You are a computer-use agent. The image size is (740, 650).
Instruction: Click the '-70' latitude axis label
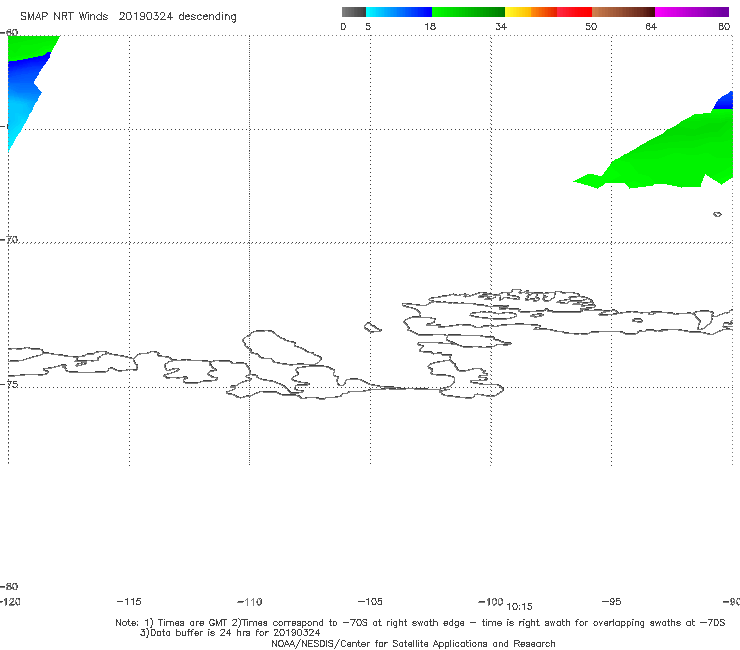click(9, 240)
